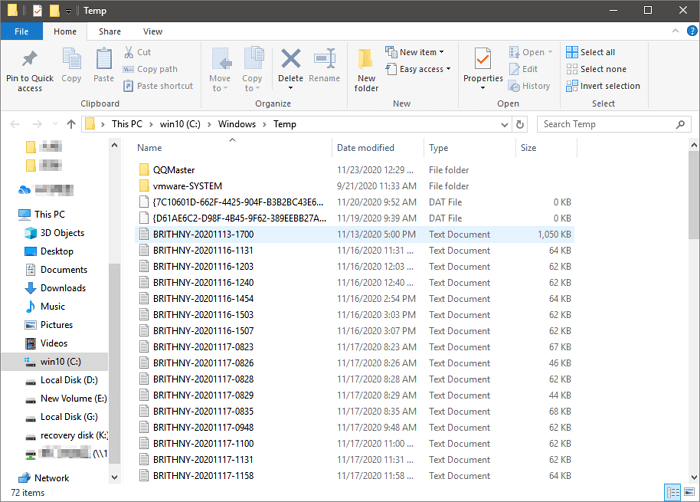Collapse the ribbon with chevron
Viewport: 700px width, 502px height.
click(x=673, y=32)
